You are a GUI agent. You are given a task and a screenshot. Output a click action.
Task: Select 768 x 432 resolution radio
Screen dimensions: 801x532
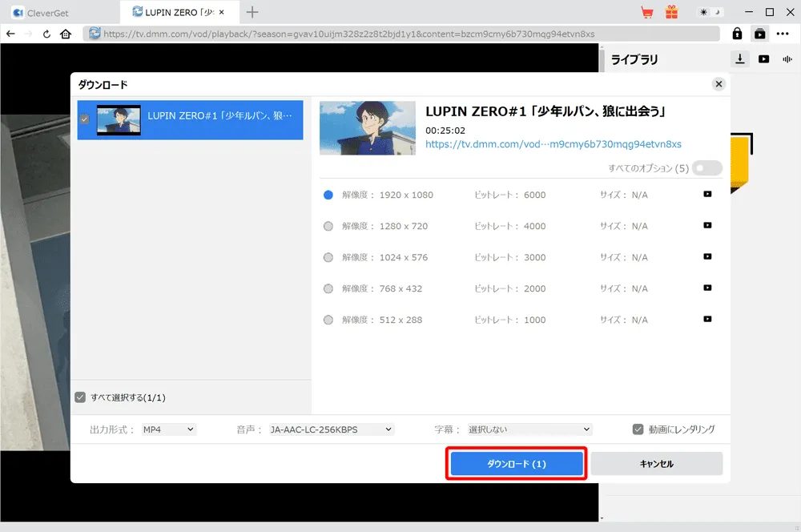tap(328, 288)
